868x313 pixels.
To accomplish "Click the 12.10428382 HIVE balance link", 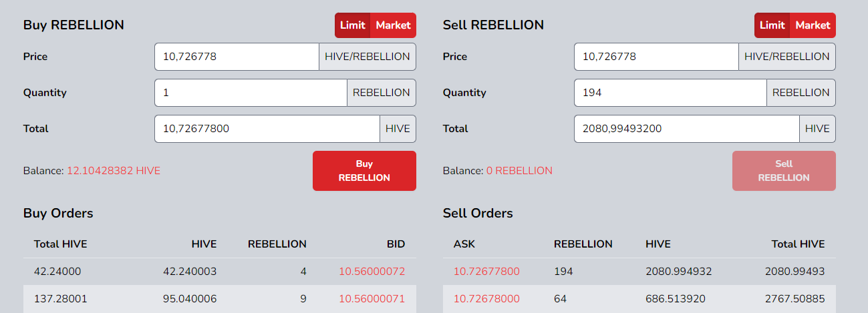I will pos(114,171).
